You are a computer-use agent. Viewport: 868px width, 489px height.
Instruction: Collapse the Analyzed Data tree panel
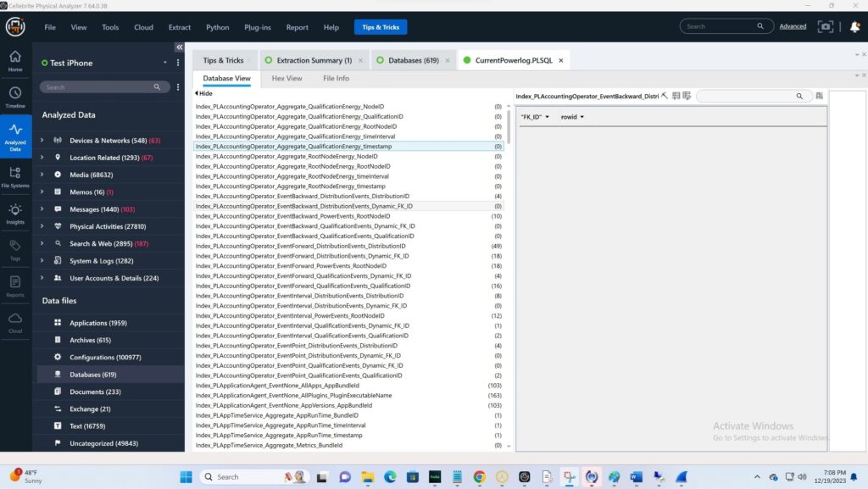[179, 47]
